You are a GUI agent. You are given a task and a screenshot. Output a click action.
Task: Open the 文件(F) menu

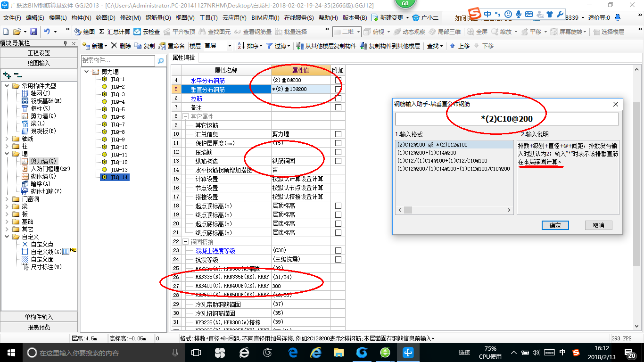click(x=12, y=18)
